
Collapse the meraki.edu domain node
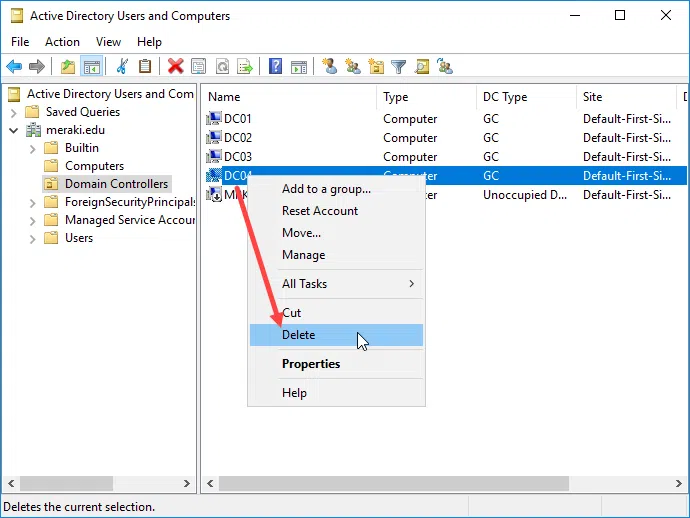pyautogui.click(x=14, y=130)
